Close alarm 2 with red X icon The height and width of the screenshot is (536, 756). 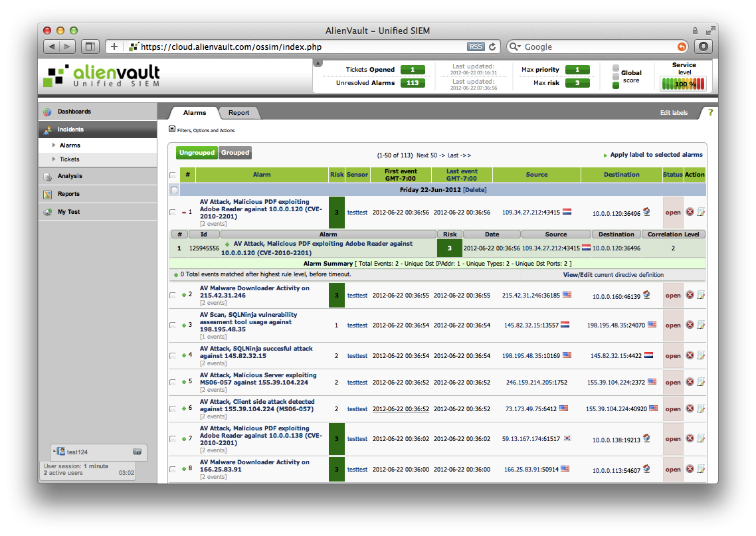pos(690,295)
